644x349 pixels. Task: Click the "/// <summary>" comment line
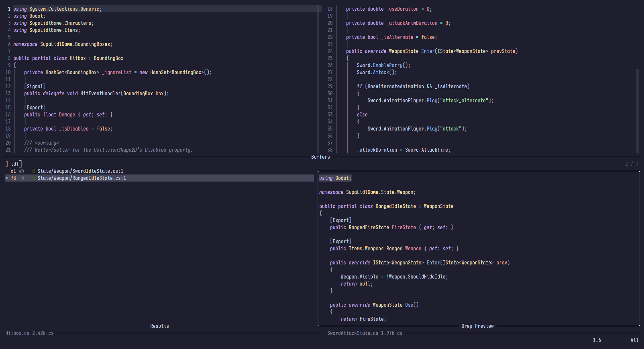coord(42,143)
